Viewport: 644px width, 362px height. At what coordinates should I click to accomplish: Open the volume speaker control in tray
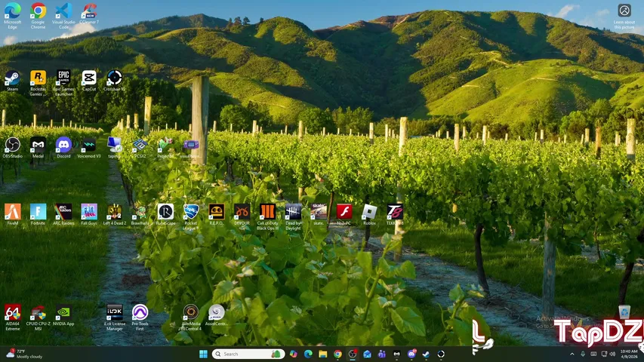pyautogui.click(x=612, y=354)
